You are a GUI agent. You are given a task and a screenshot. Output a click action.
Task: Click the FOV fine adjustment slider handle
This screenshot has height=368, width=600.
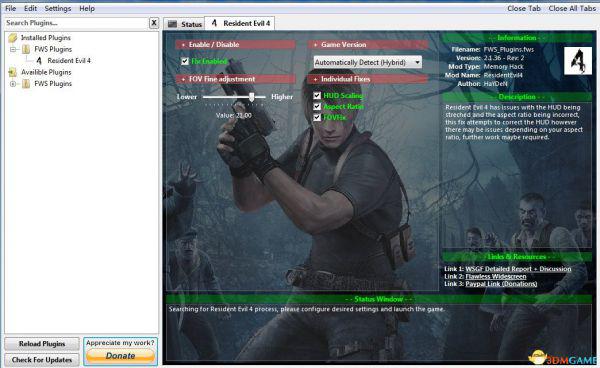pyautogui.click(x=251, y=97)
